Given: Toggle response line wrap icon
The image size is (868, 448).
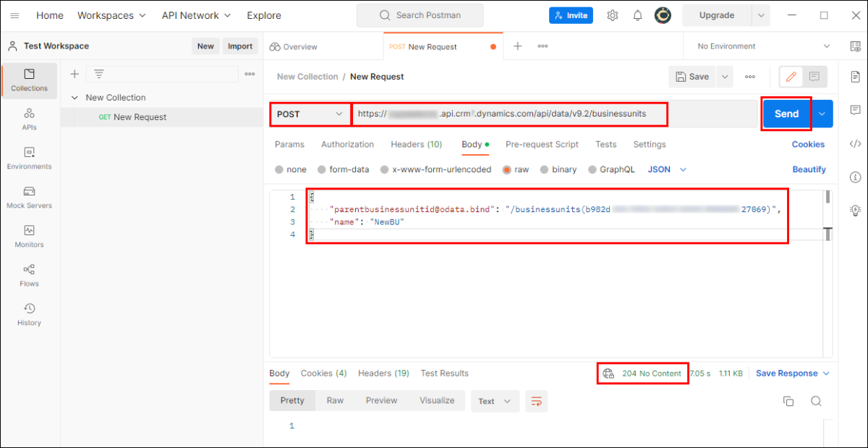Looking at the screenshot, I should tap(536, 401).
